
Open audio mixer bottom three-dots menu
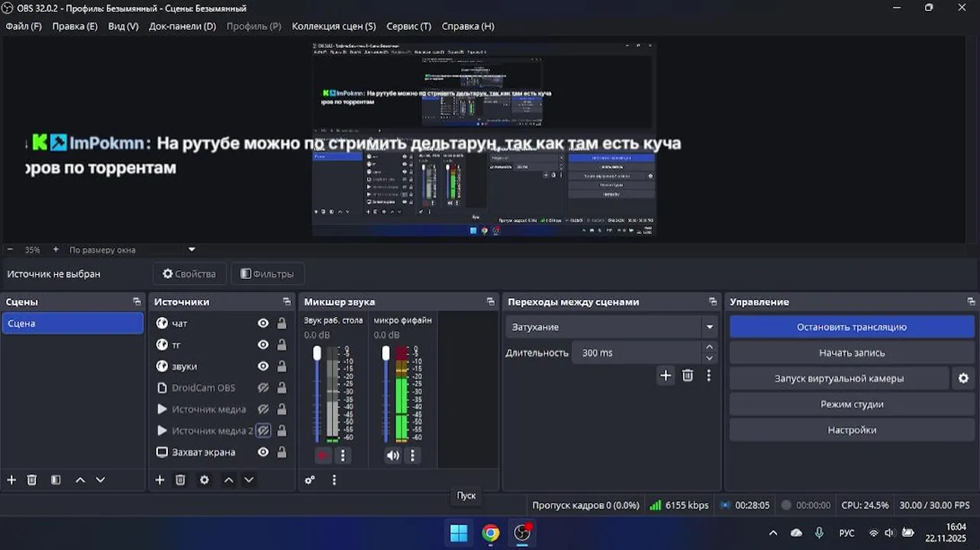coord(334,480)
